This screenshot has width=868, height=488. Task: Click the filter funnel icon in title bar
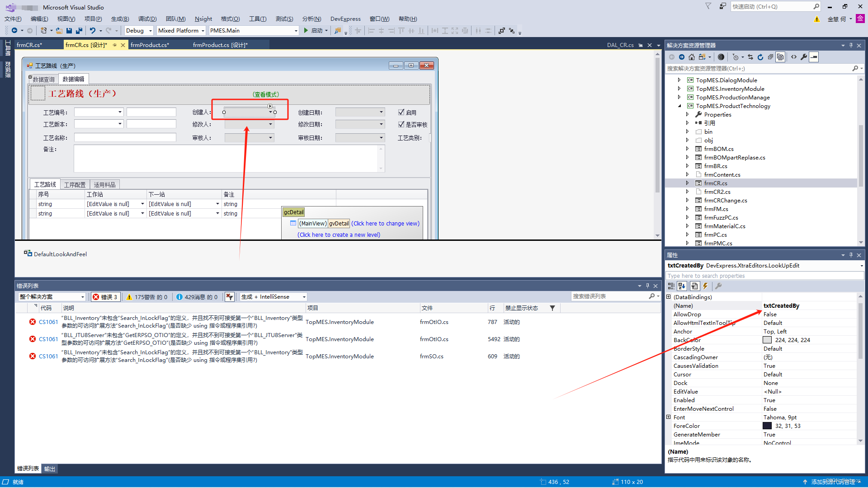(x=708, y=6)
